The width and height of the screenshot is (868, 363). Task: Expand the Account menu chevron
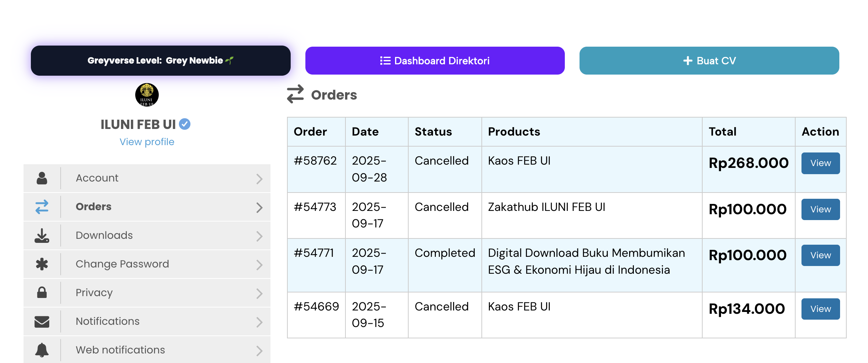pyautogui.click(x=259, y=179)
